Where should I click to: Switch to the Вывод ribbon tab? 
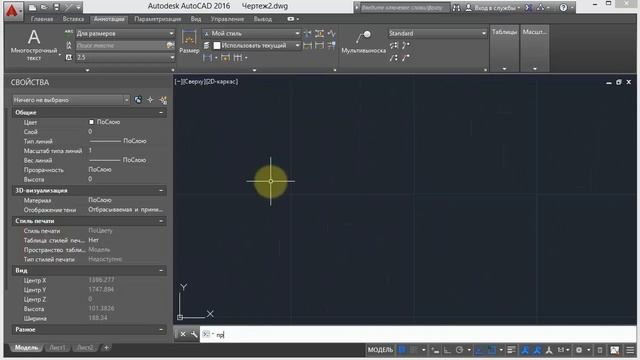click(262, 19)
